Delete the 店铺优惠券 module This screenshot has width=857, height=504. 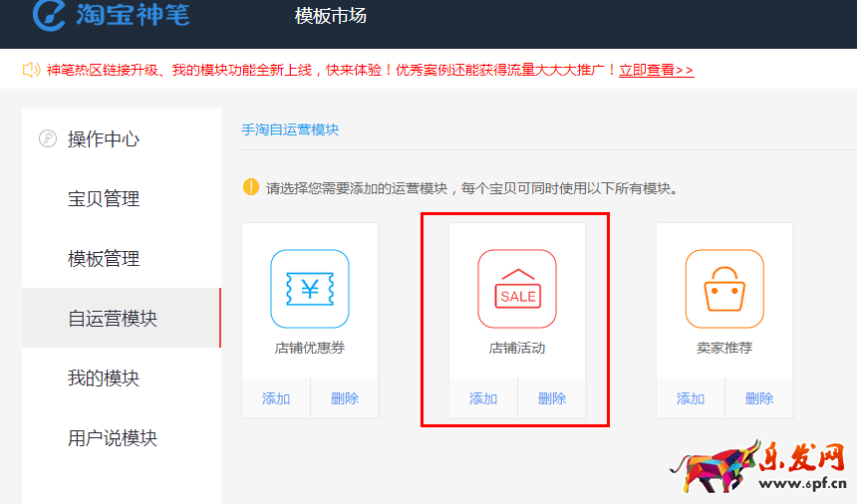pyautogui.click(x=345, y=398)
